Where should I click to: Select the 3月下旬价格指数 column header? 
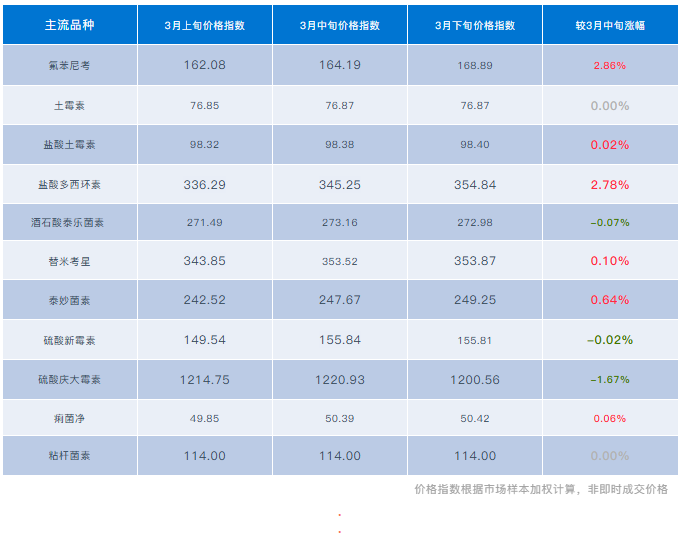474,26
